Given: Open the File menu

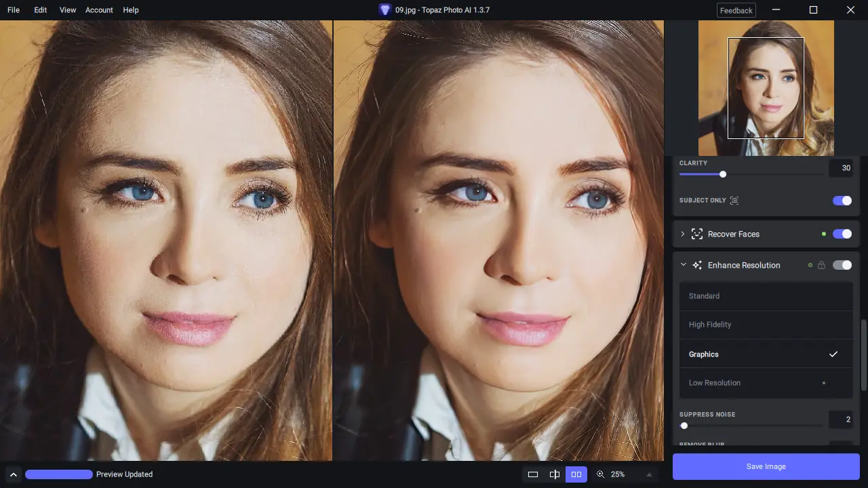Looking at the screenshot, I should (14, 10).
